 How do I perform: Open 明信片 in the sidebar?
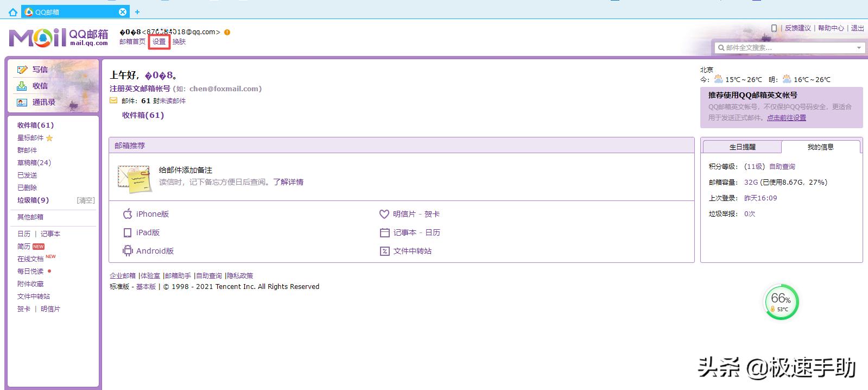coord(50,309)
